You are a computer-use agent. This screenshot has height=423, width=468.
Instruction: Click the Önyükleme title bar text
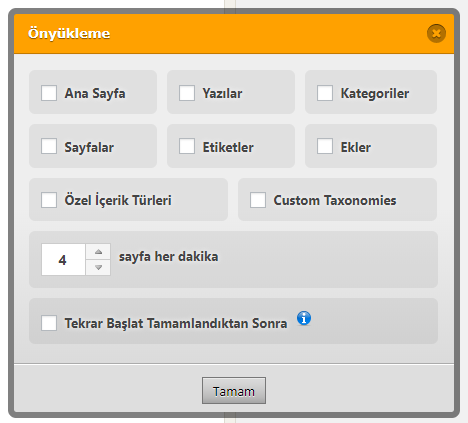point(69,33)
